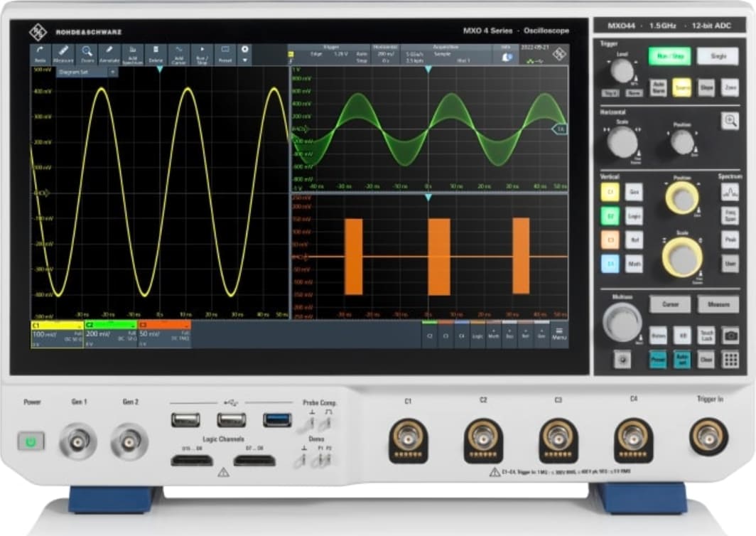
Task: Toggle the yellow C1 vertical key
Action: (x=610, y=192)
